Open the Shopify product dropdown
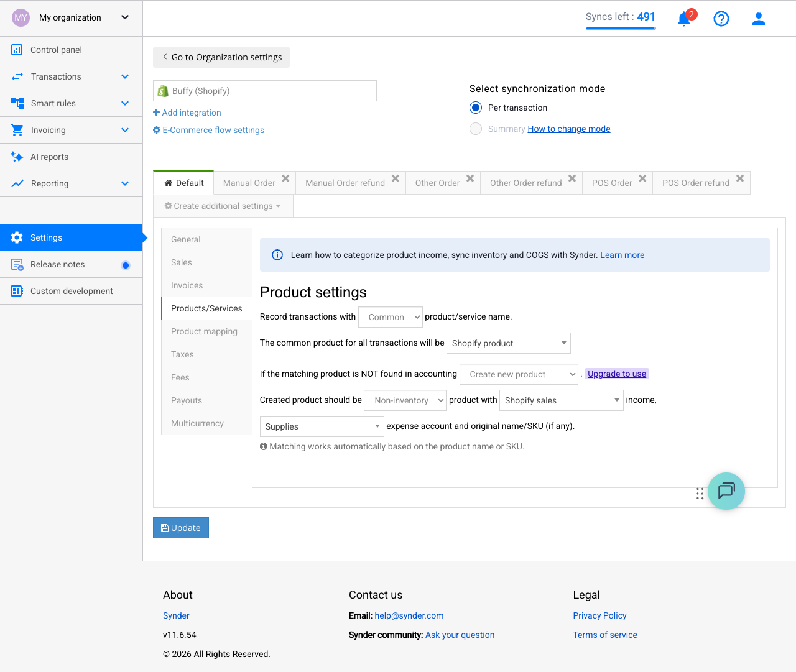 [509, 343]
